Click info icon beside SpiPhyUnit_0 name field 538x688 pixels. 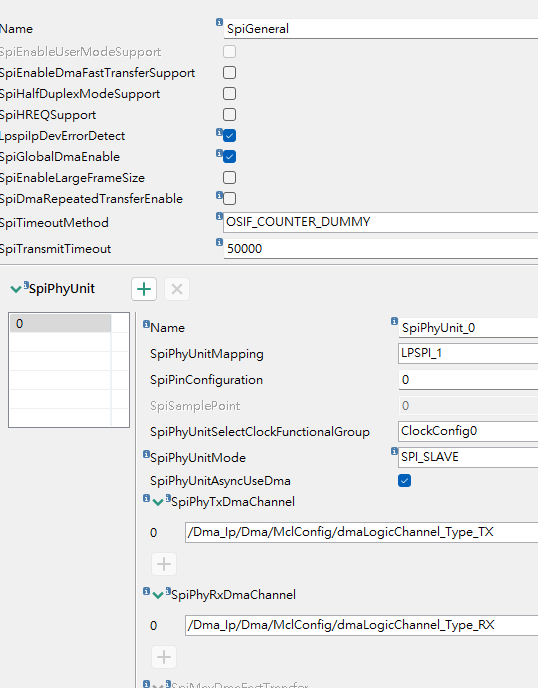(394, 321)
